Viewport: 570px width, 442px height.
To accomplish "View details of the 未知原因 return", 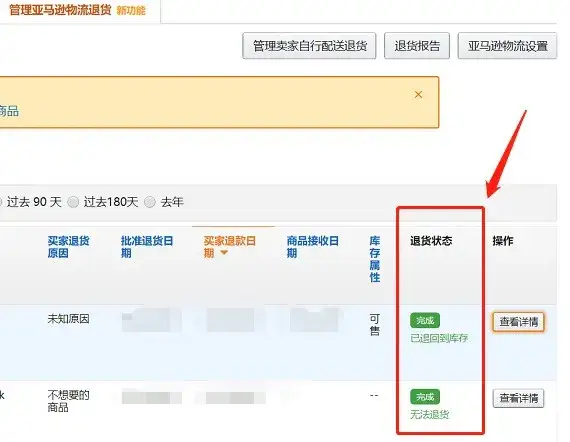I will click(x=518, y=322).
